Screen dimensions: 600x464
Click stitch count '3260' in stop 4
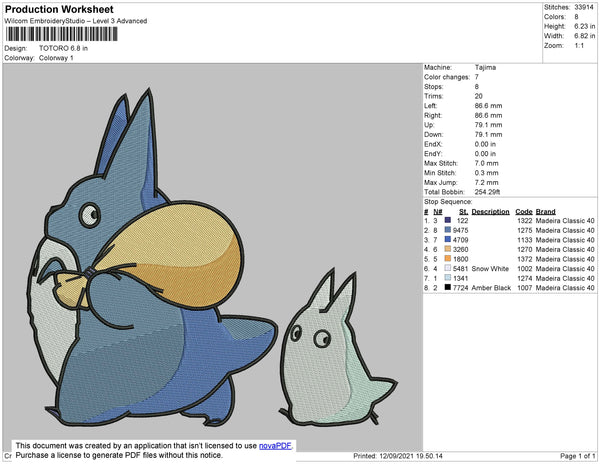(x=460, y=249)
